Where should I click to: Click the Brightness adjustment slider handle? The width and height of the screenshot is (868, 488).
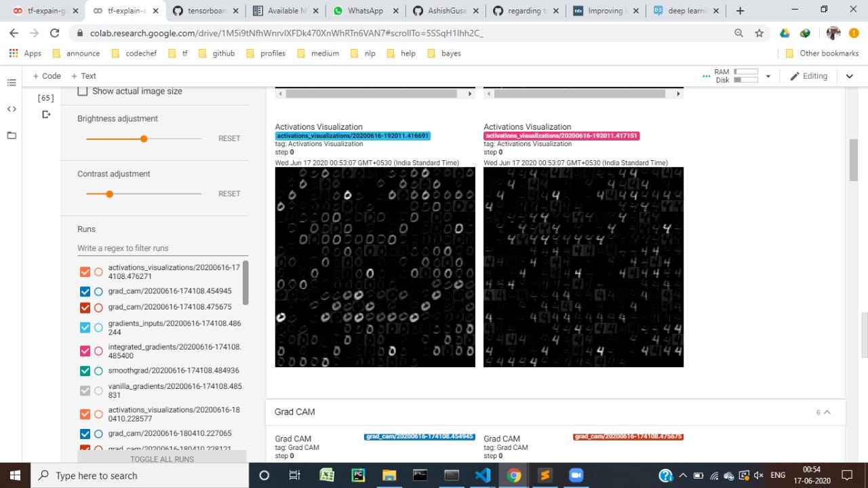144,138
